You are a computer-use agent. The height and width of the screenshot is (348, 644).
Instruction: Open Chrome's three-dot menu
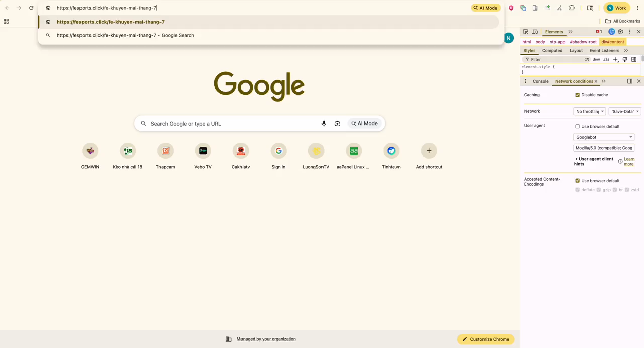pyautogui.click(x=637, y=8)
